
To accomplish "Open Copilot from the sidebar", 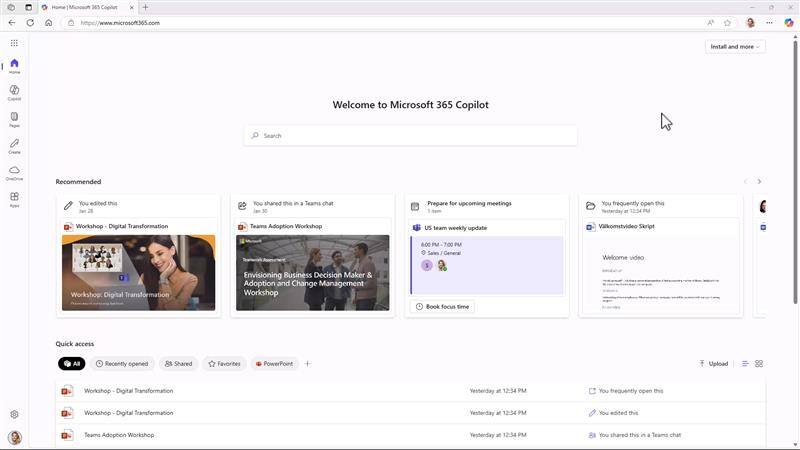I will pyautogui.click(x=14, y=92).
